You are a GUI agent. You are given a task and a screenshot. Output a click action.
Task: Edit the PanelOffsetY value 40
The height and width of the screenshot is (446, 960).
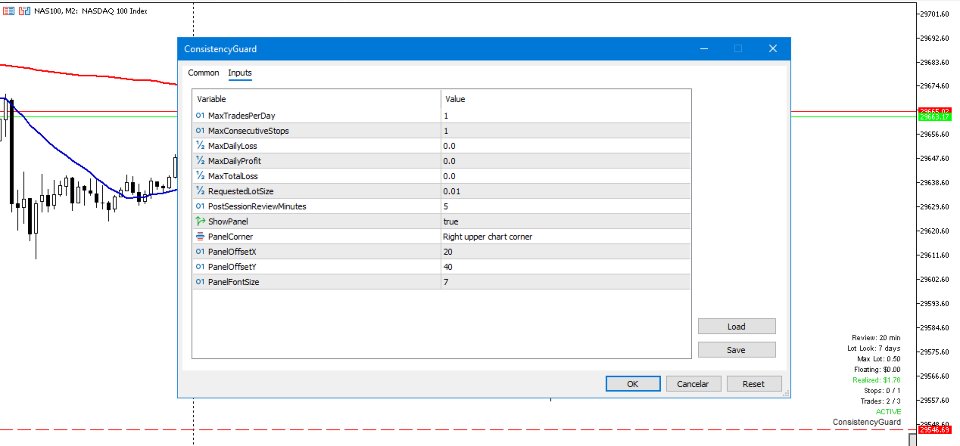coord(566,266)
